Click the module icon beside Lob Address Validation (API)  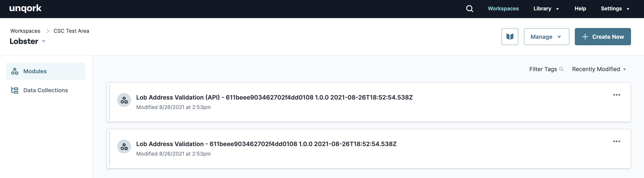pyautogui.click(x=124, y=100)
